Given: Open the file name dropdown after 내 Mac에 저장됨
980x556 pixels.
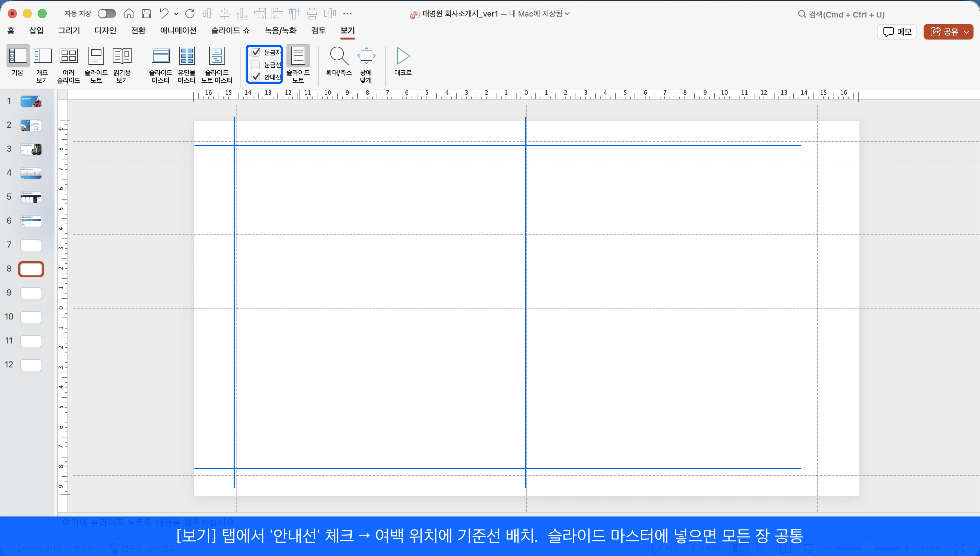Looking at the screenshot, I should (567, 14).
